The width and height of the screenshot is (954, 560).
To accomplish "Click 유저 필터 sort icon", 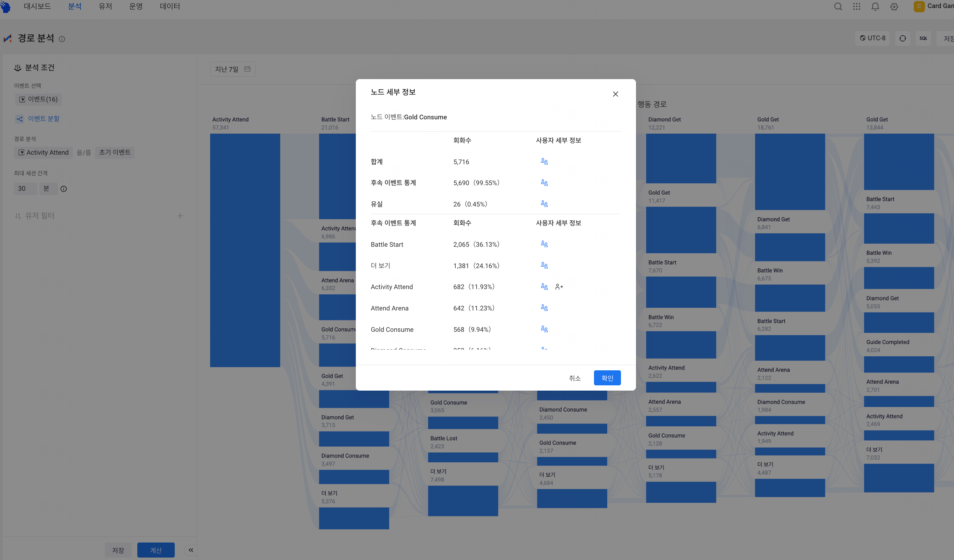I will tap(18, 216).
